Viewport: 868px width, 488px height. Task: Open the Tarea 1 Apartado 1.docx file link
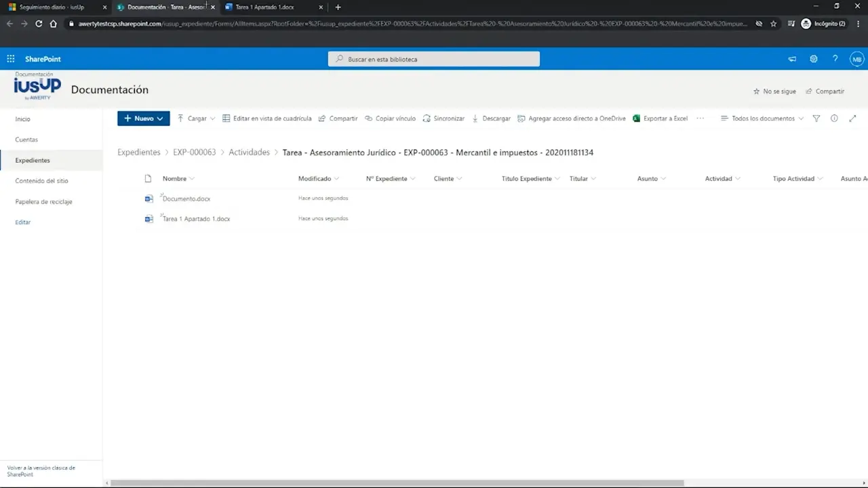click(x=196, y=219)
